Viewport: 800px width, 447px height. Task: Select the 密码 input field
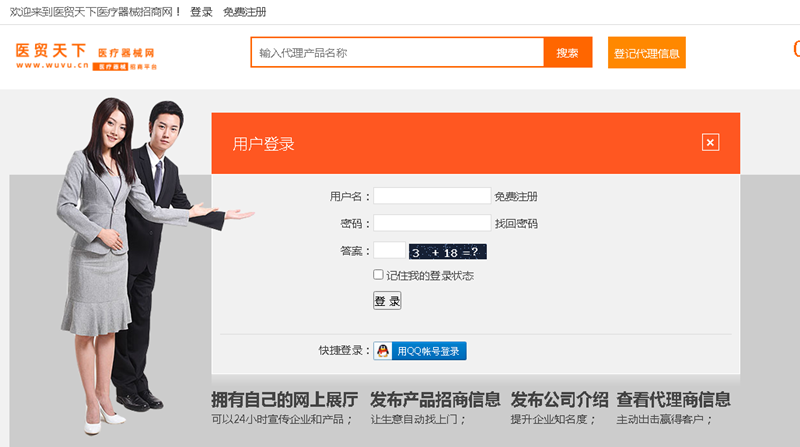432,223
